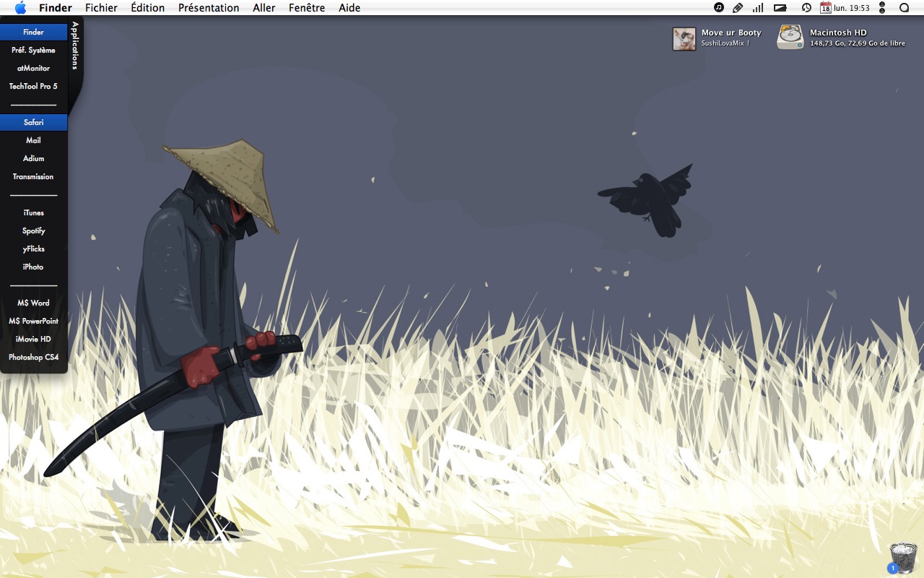924x578 pixels.
Task: Launch iPhoto from the launcher
Action: (33, 267)
